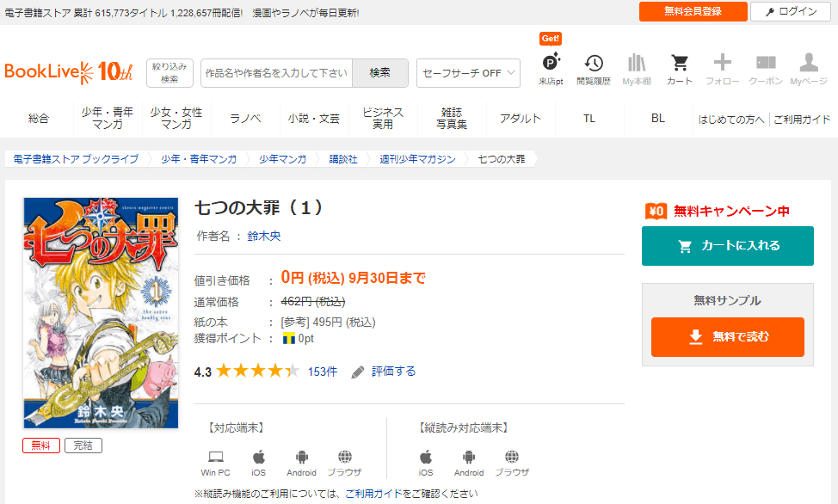This screenshot has height=504, width=838.
Task: Click the 七つの大罪 cover thumbnail
Action: click(101, 313)
